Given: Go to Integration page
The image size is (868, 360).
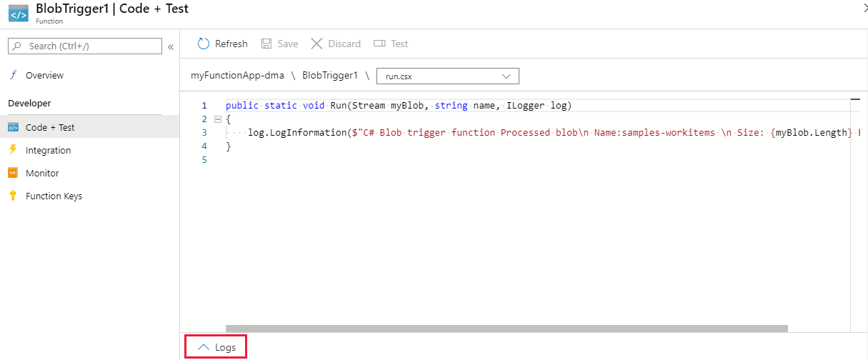Looking at the screenshot, I should click(49, 150).
